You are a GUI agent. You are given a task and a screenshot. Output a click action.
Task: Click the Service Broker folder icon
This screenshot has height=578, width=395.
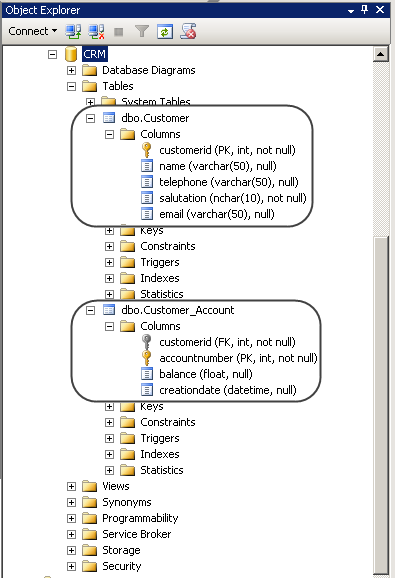click(x=90, y=535)
